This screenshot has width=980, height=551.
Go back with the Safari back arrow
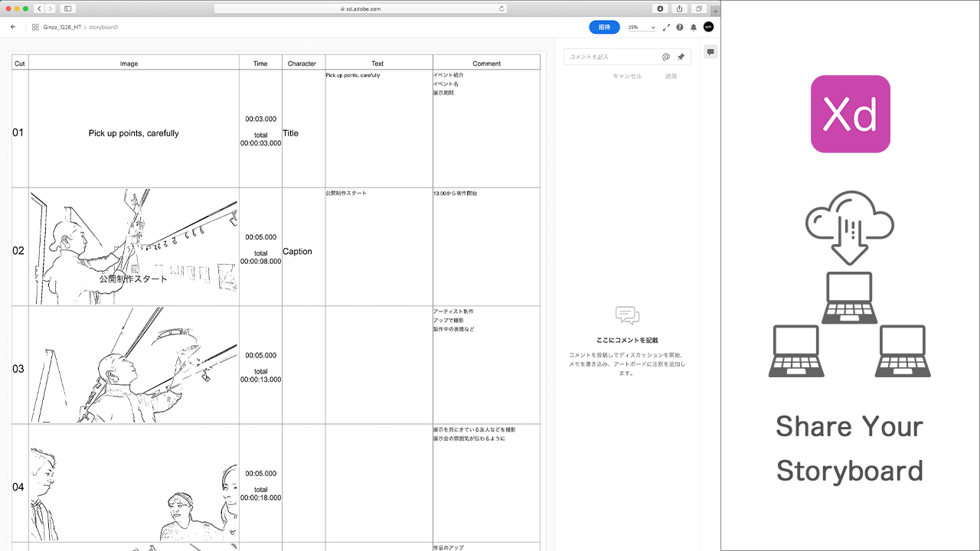click(39, 8)
